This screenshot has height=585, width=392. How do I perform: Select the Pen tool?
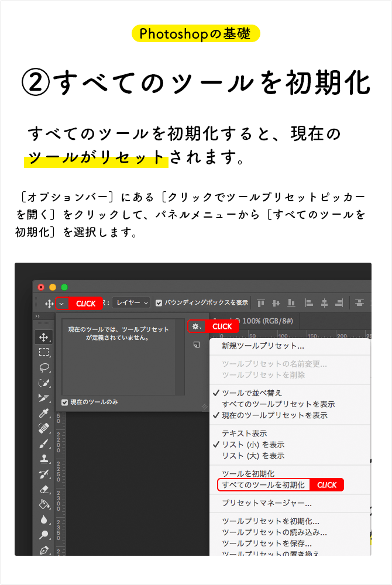tap(44, 550)
